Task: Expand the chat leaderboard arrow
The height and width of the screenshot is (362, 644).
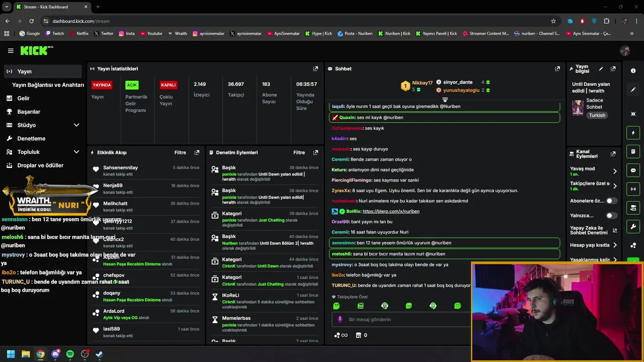Action: (x=445, y=100)
